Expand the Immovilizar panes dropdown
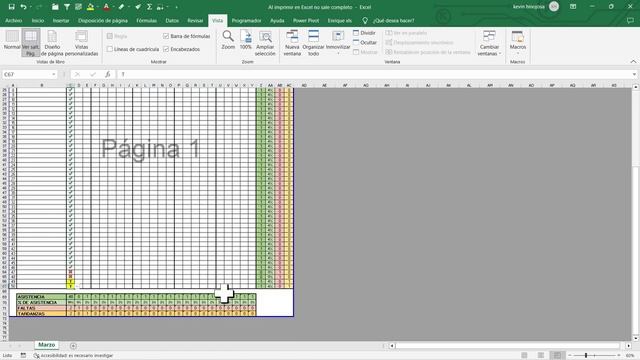640x360 pixels. [338, 53]
